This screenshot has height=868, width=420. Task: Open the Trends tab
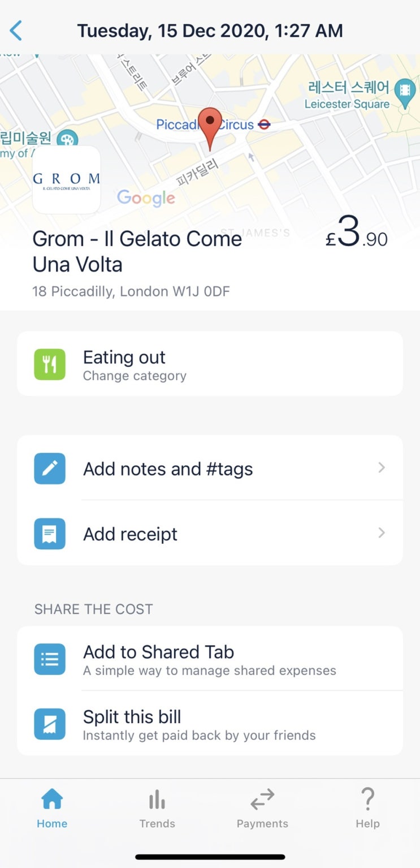pyautogui.click(x=157, y=809)
